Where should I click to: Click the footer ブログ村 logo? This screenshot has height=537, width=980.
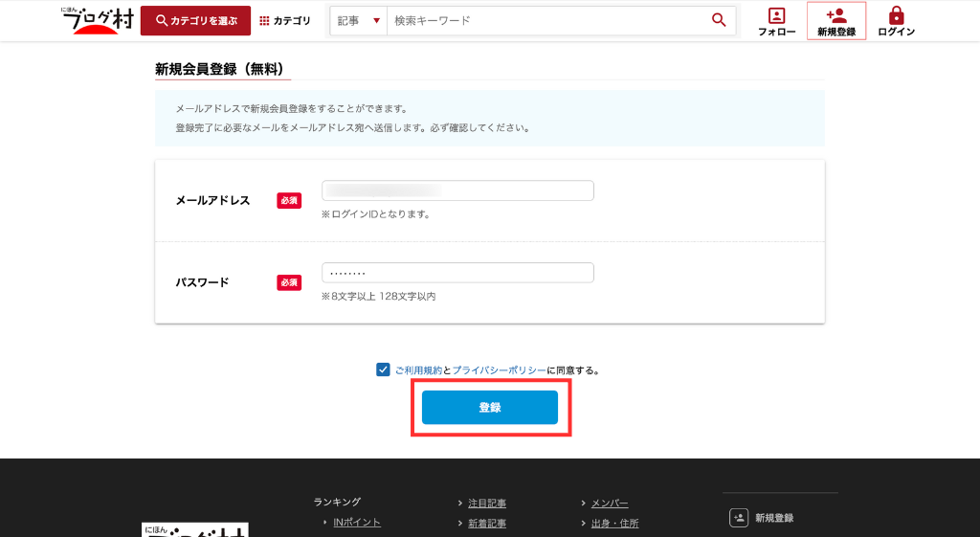(x=195, y=530)
